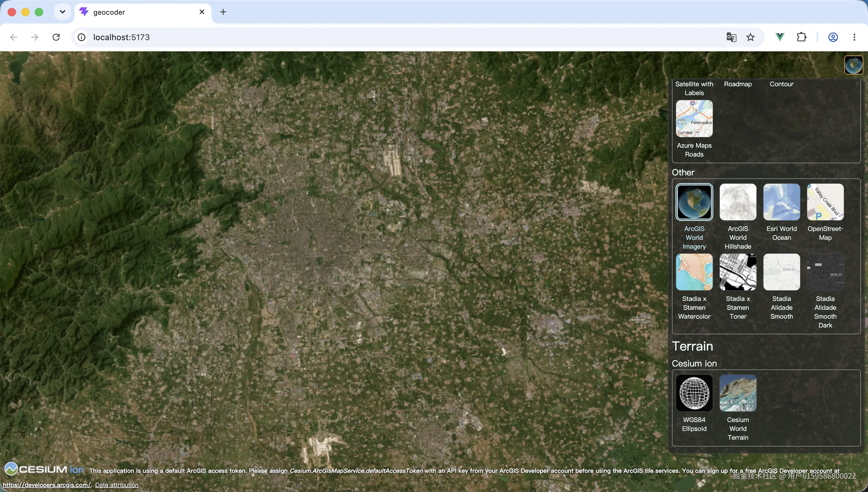
Task: Select the OpenStreetMap imagery thumbnail
Action: click(825, 202)
